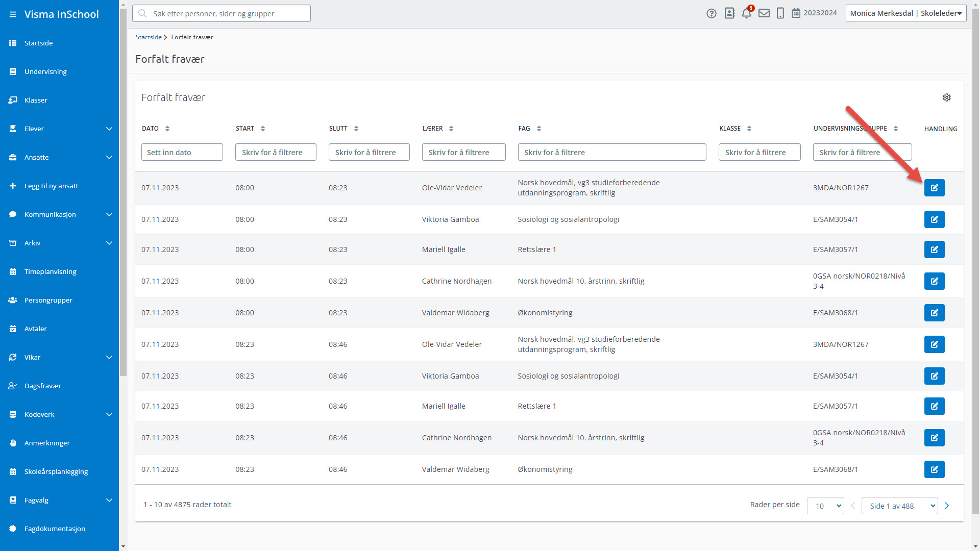Open the Side 1 av 488 page selector
Viewport: 980px width, 551px height.
(899, 506)
